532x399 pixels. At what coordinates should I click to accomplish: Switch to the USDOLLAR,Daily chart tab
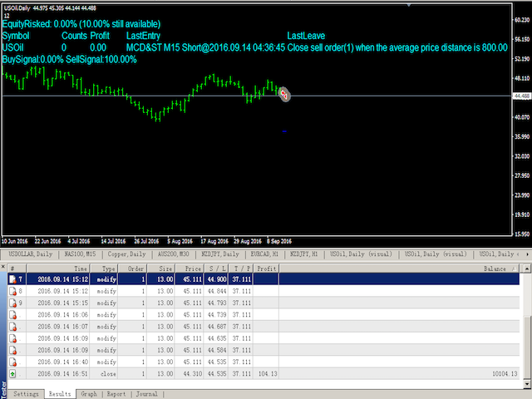tap(31, 254)
